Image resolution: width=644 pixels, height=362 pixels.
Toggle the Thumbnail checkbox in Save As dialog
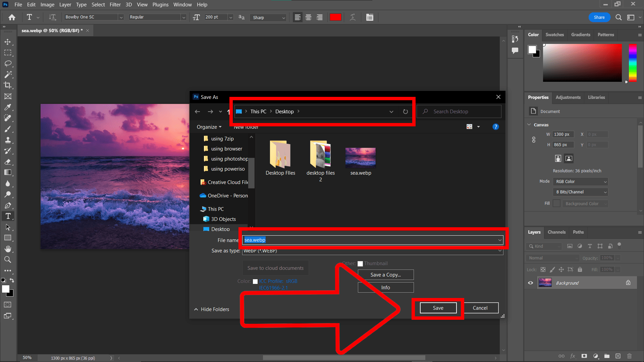[360, 264]
